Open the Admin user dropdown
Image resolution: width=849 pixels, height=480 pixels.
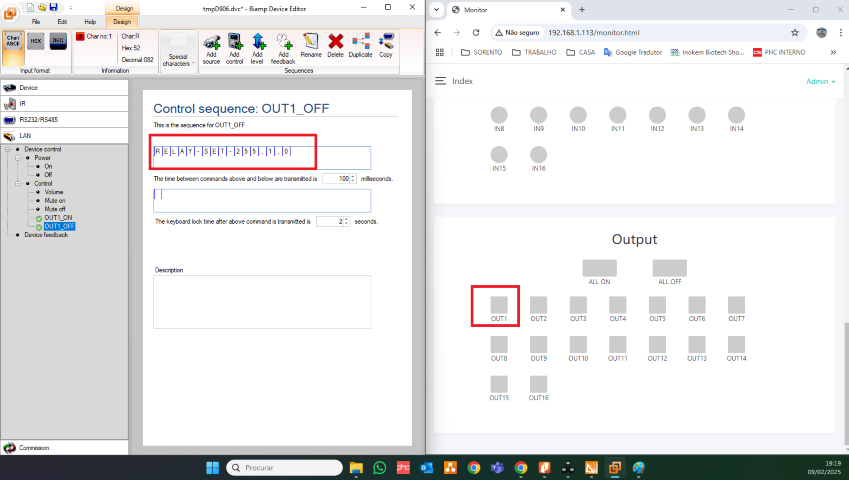(820, 81)
